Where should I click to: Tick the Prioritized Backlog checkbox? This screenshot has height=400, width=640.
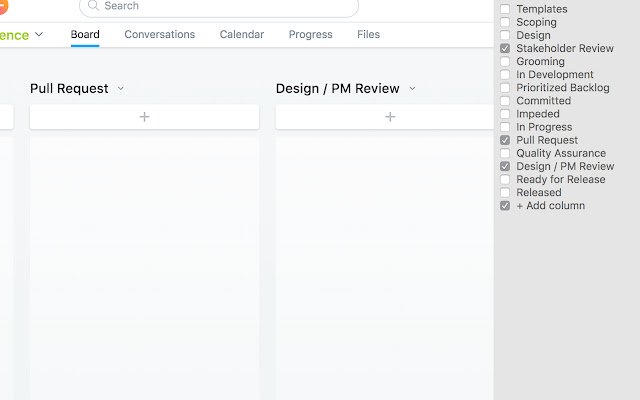505,87
